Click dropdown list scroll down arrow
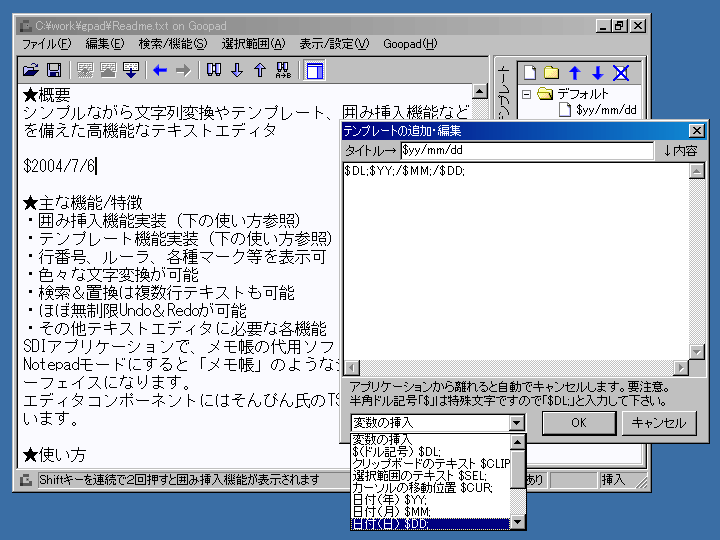720x540 pixels. pyautogui.click(x=518, y=522)
